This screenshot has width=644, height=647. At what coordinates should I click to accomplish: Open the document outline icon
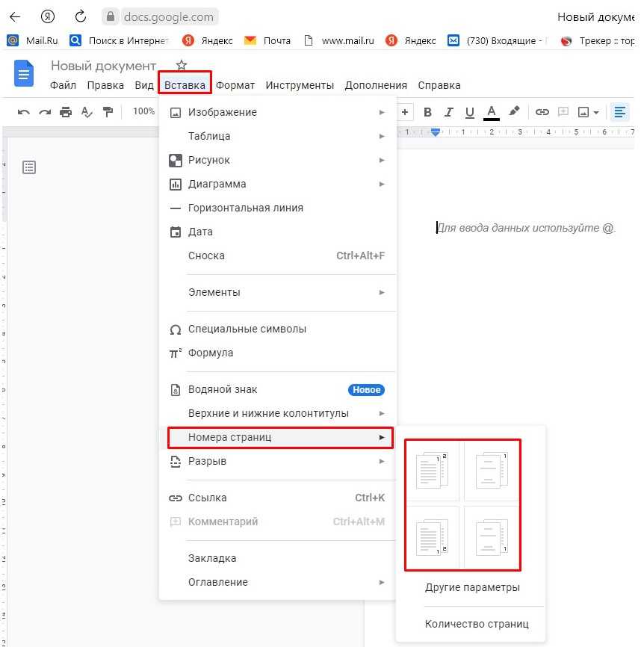coord(29,167)
